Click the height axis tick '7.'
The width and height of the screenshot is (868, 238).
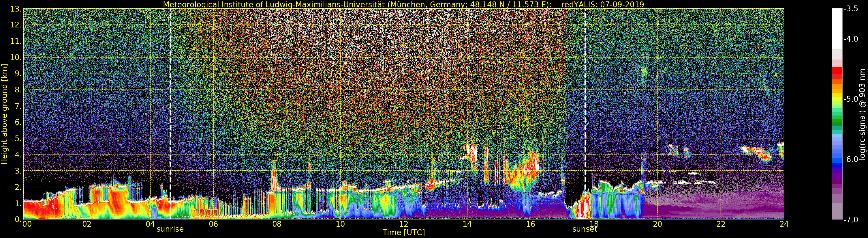(18, 106)
